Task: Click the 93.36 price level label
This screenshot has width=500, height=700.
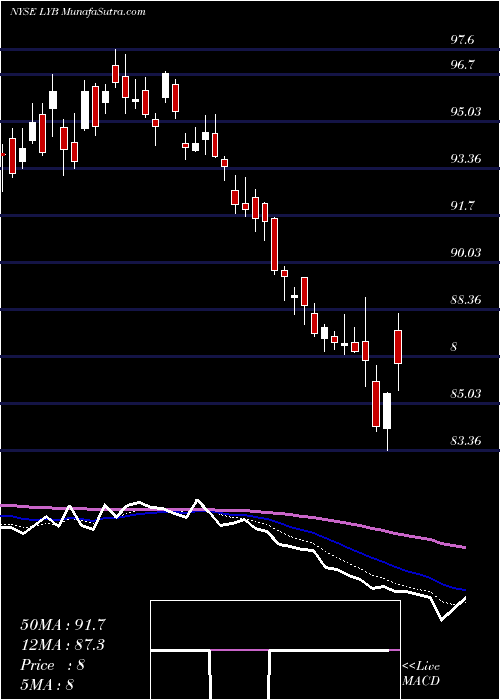Action: [464, 158]
